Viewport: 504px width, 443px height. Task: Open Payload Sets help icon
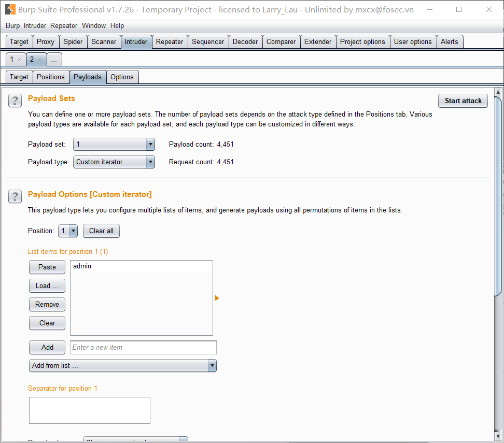coord(15,101)
